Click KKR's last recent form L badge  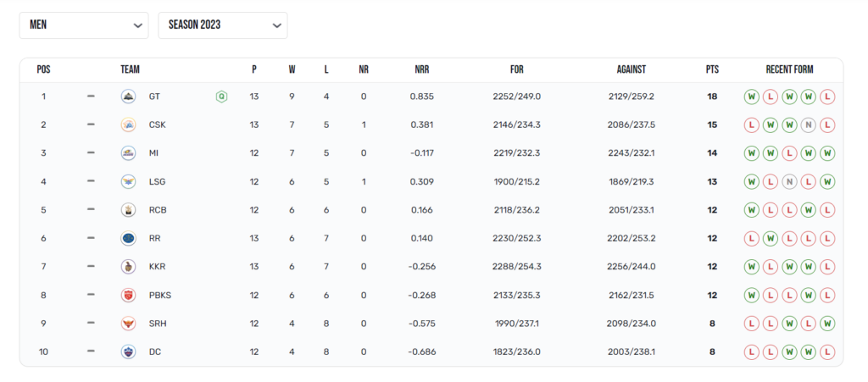[x=827, y=267]
